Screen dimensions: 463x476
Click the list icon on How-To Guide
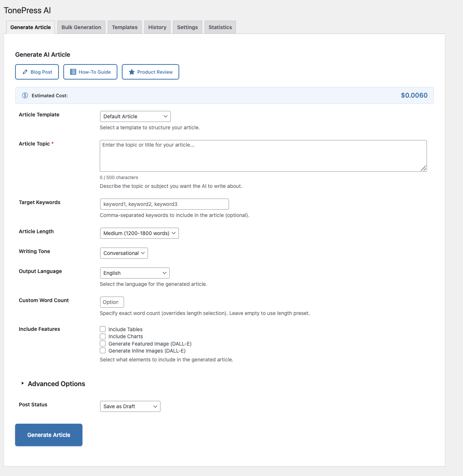pos(73,72)
